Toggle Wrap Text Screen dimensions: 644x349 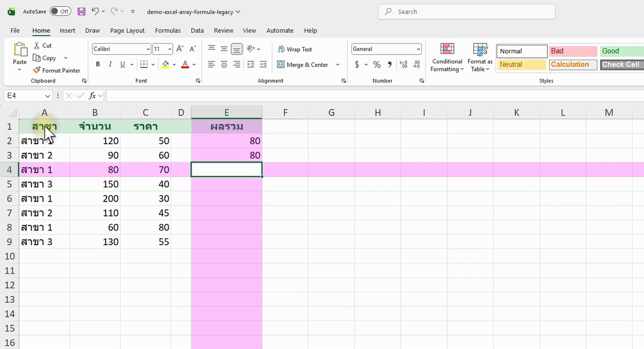click(295, 49)
